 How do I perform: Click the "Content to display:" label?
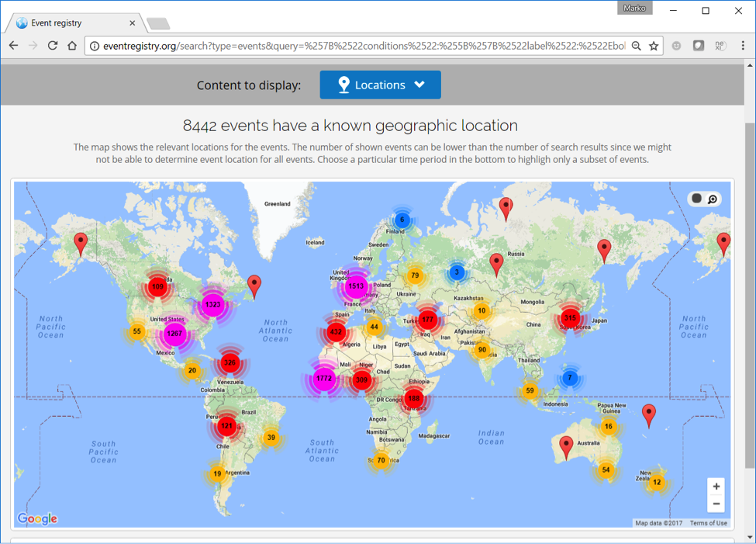(249, 85)
